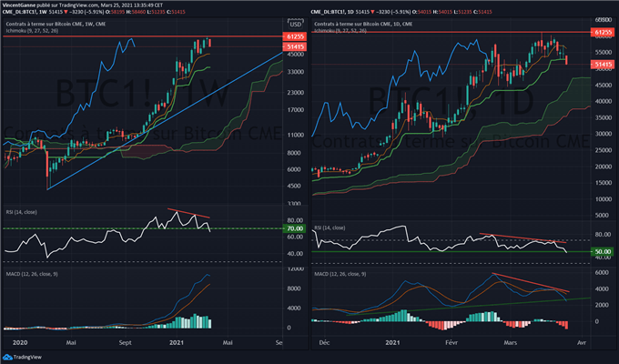Image resolution: width=619 pixels, height=364 pixels.
Task: Select the RSI (14, close) legend on daily chart
Action: [x=330, y=227]
